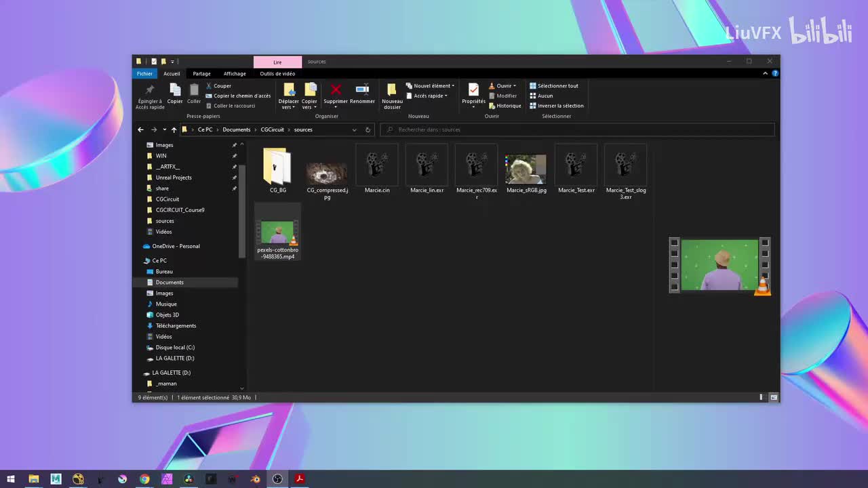
Task: Open Propriétés of selected file
Action: coord(473,94)
